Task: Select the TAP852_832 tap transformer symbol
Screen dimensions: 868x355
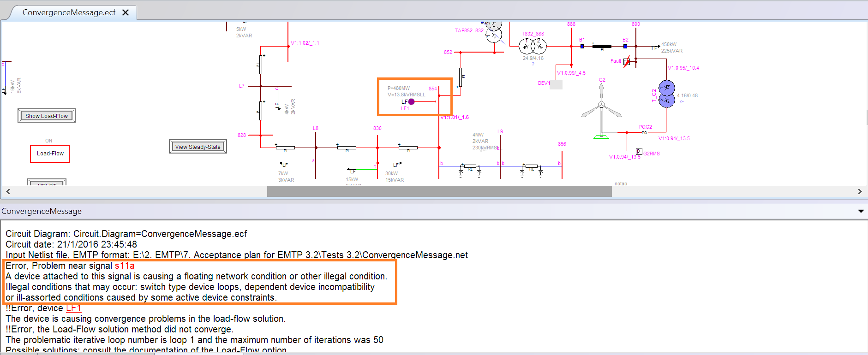Action: (x=494, y=33)
